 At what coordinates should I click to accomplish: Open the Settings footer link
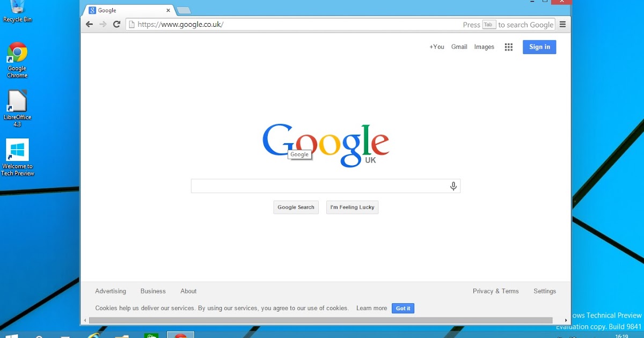click(545, 291)
